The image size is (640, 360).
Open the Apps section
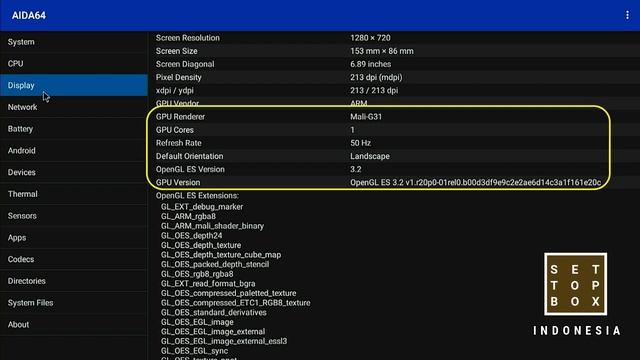coord(73,238)
